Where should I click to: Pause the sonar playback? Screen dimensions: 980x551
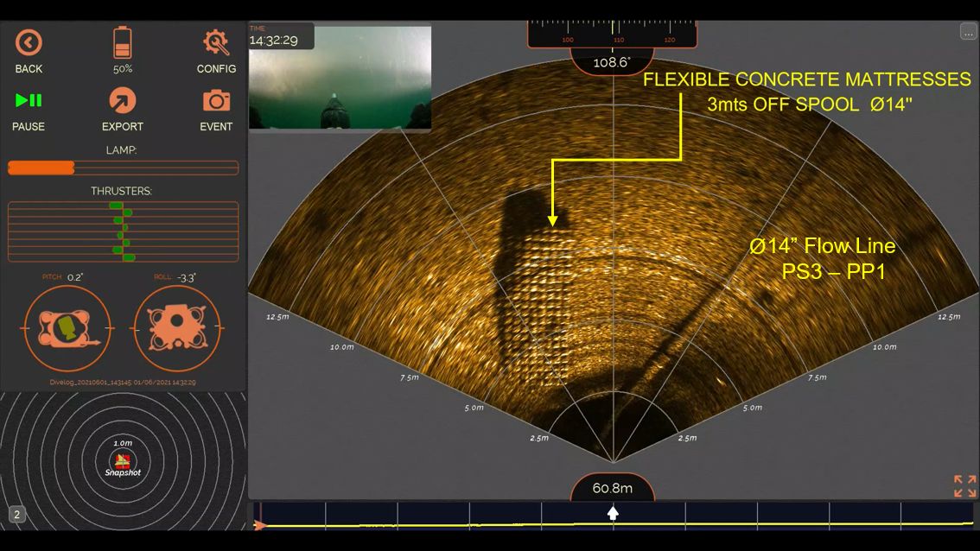coord(29,101)
